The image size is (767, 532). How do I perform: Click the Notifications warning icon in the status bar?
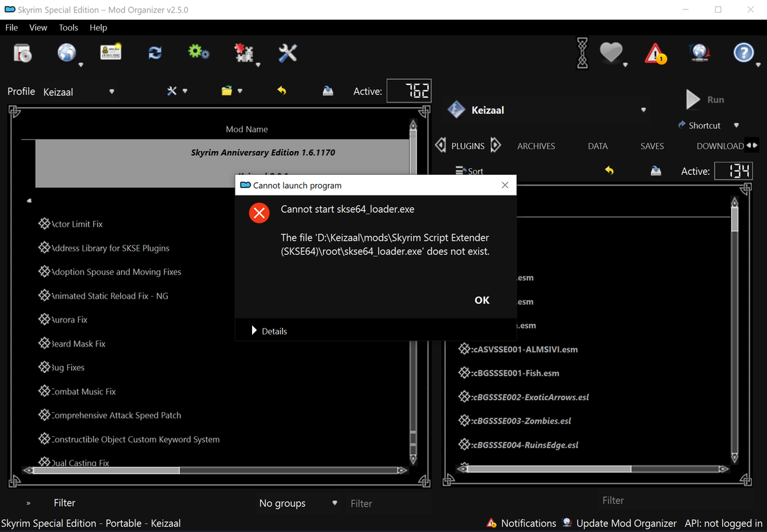[492, 523]
